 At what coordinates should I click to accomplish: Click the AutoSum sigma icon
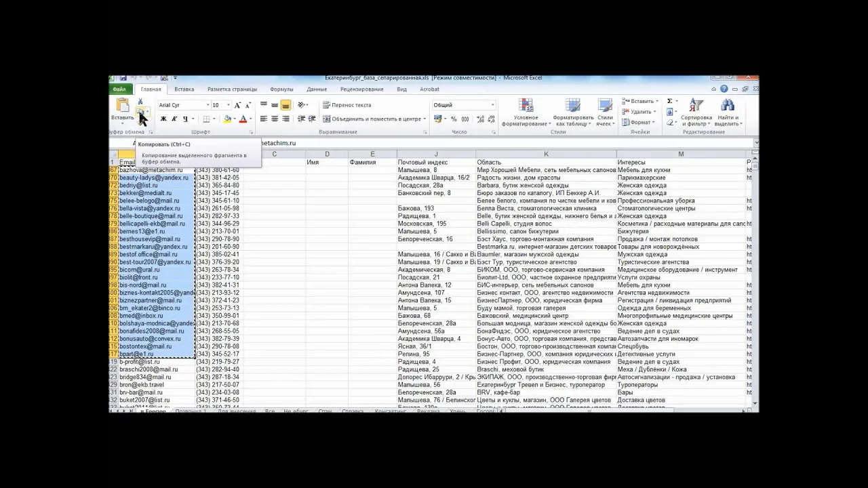click(669, 101)
